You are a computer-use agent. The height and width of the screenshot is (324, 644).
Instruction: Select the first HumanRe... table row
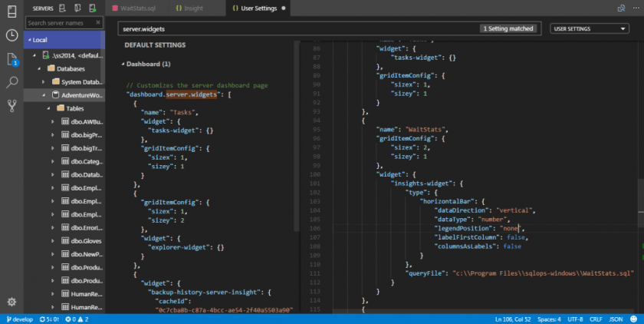click(64, 293)
